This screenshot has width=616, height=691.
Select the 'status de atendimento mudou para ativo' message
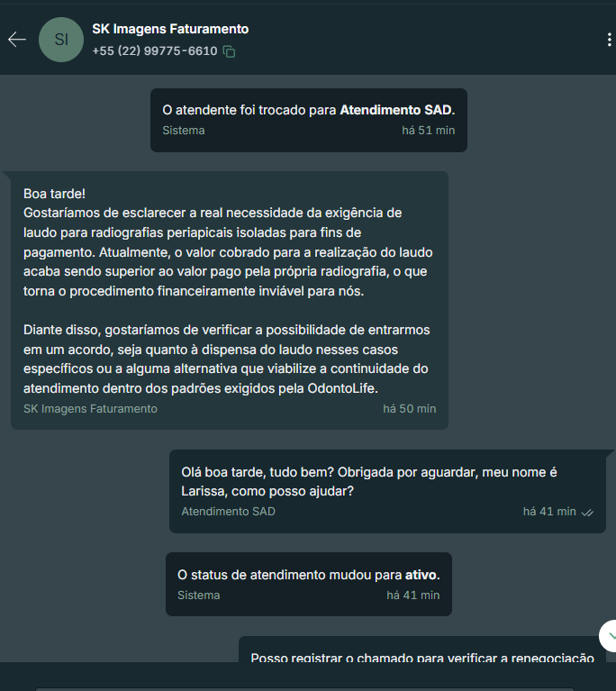click(308, 584)
